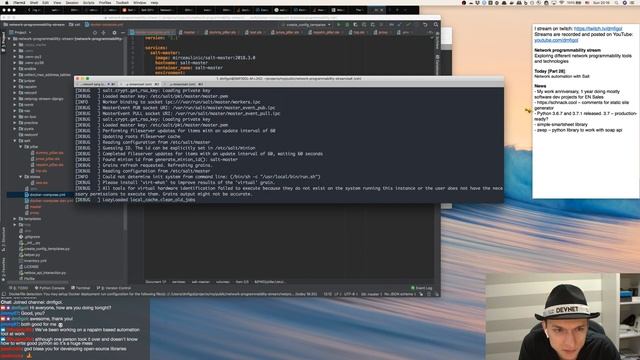Click the Undo arrow icon in PyCharm toolbar
640x360 pixels.
425,25
